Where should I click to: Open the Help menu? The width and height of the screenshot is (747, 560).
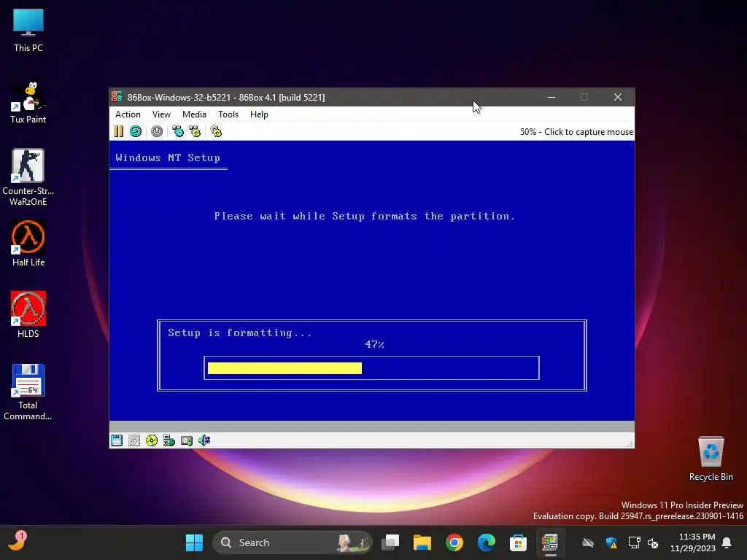point(259,114)
